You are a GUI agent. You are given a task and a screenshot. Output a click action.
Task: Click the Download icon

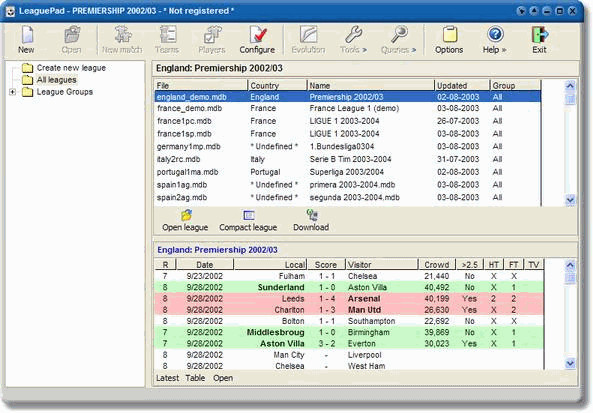click(312, 215)
